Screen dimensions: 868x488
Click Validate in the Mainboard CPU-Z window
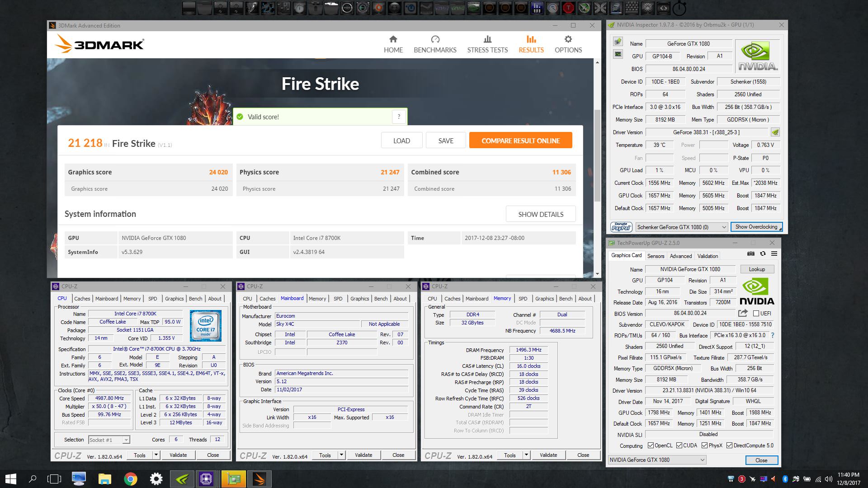pyautogui.click(x=363, y=455)
